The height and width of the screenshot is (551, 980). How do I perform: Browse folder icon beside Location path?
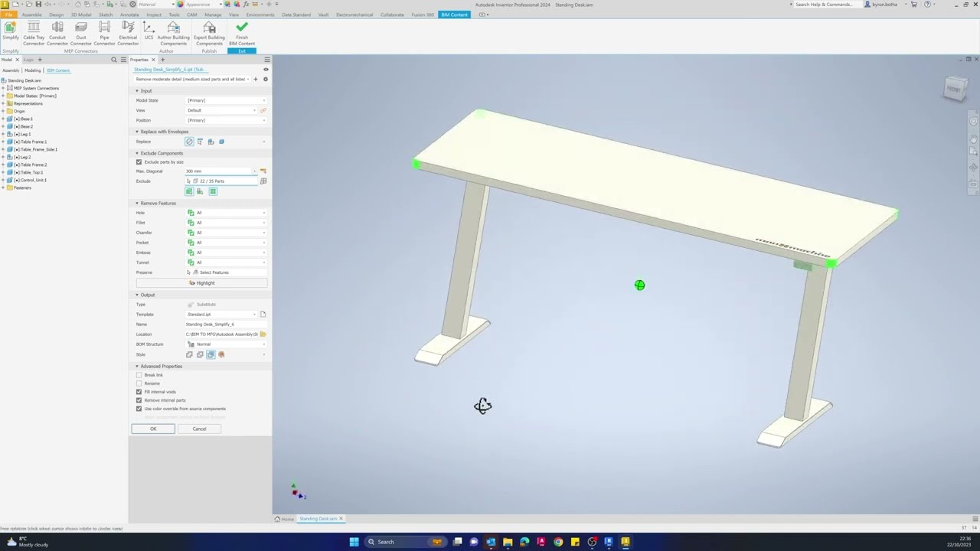coord(263,334)
